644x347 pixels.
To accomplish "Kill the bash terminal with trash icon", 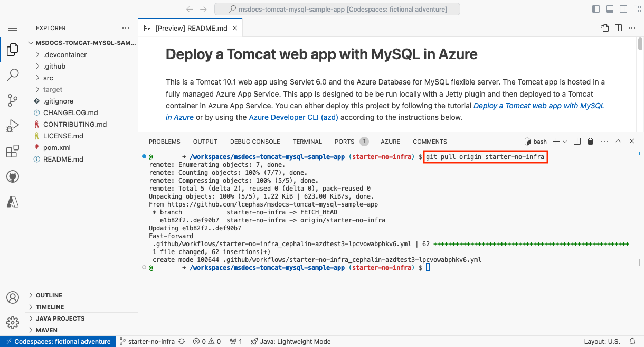I will 590,141.
